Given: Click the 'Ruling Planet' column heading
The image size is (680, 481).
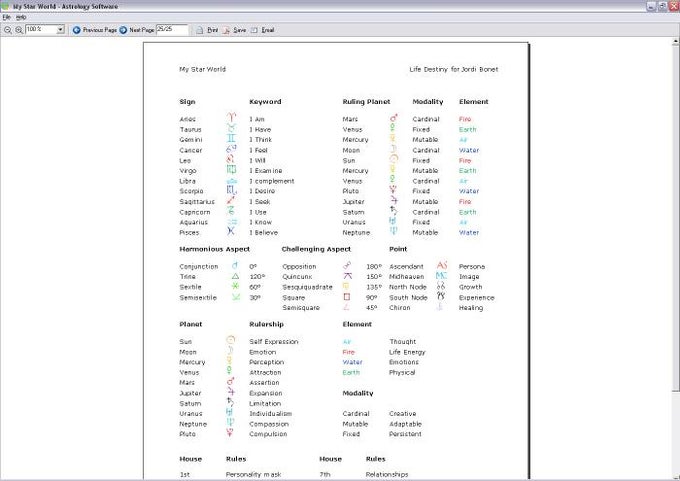Looking at the screenshot, I should pyautogui.click(x=366, y=102).
